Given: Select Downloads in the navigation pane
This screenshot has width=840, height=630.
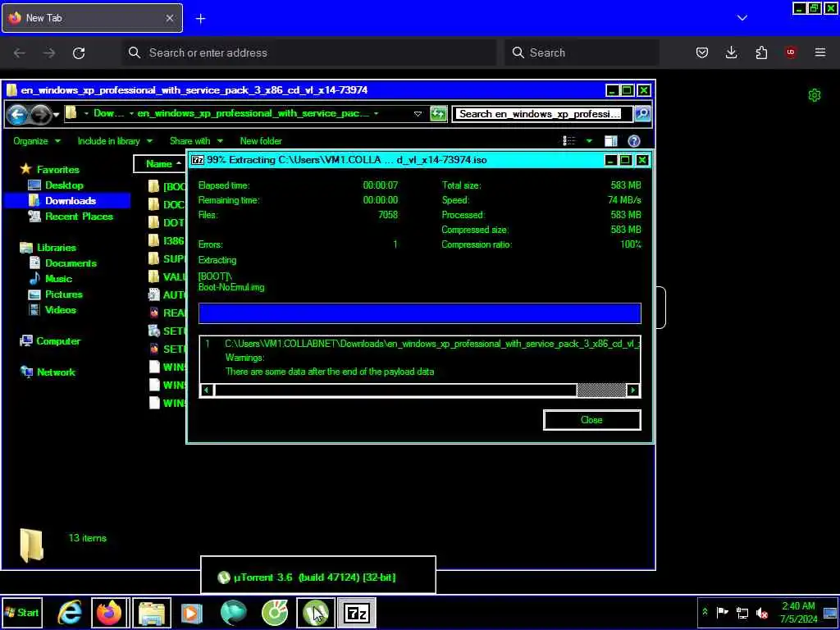Looking at the screenshot, I should coord(71,201).
